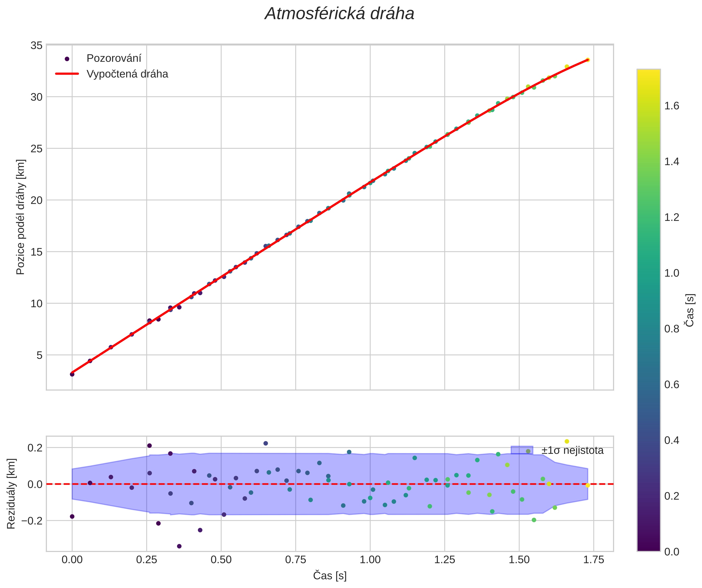Screen dimensions: 702x588
Task: Click the lowest residual point near −0.3
Action: click(179, 546)
